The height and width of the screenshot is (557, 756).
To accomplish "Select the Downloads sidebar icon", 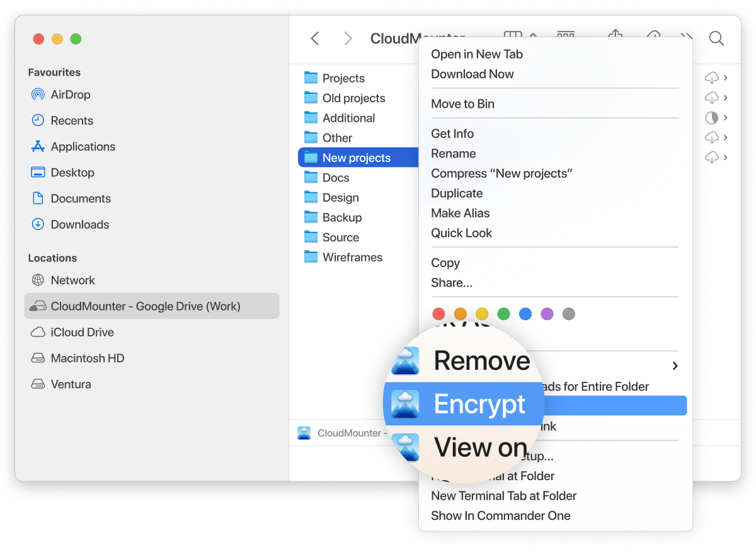I will click(x=38, y=224).
